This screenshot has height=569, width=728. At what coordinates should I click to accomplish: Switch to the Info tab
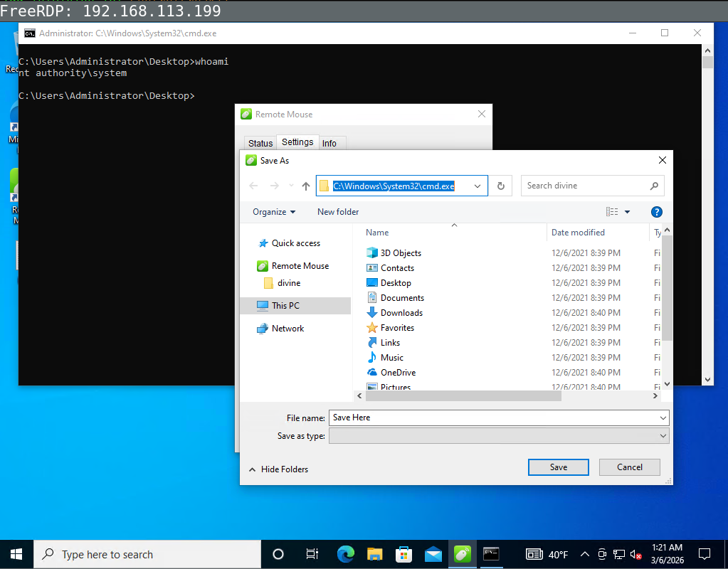pos(329,143)
